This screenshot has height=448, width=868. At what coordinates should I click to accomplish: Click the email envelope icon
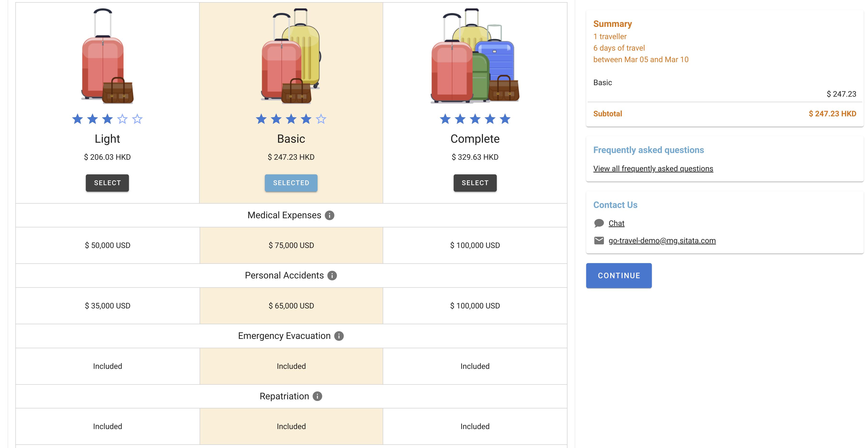click(599, 241)
